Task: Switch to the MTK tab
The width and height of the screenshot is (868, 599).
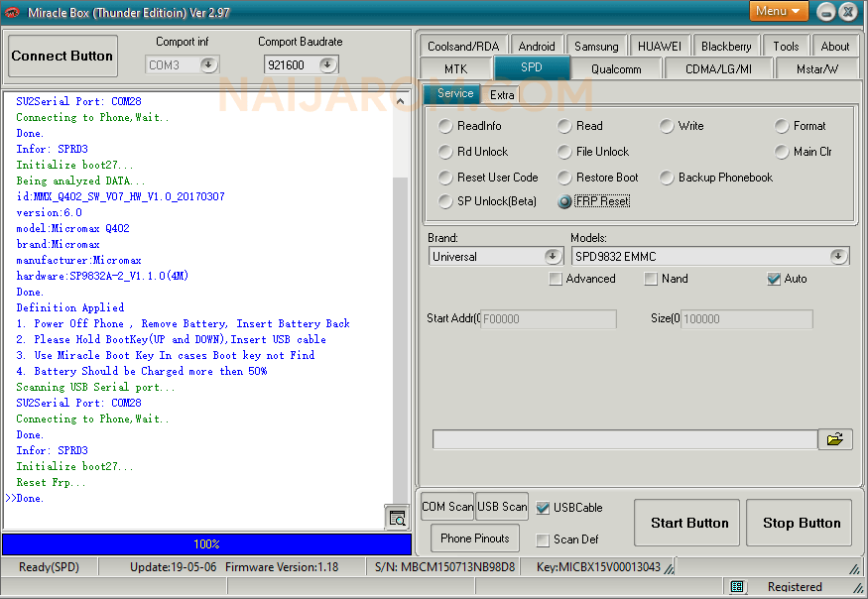Action: tap(455, 69)
